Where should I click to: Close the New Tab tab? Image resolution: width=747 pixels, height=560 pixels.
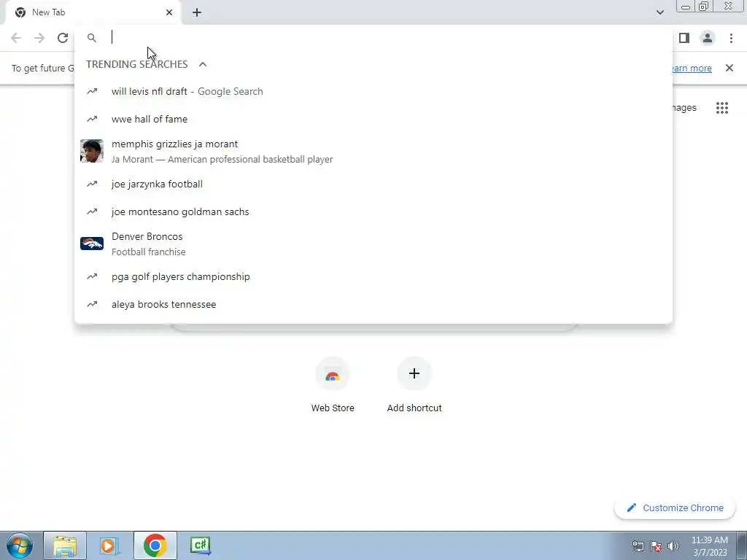(x=169, y=12)
